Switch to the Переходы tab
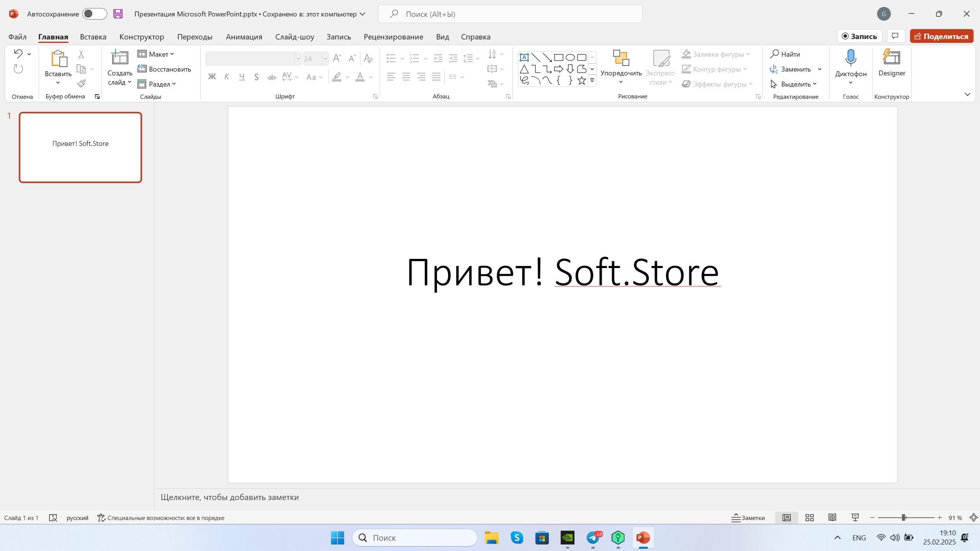The width and height of the screenshot is (980, 551). [195, 37]
